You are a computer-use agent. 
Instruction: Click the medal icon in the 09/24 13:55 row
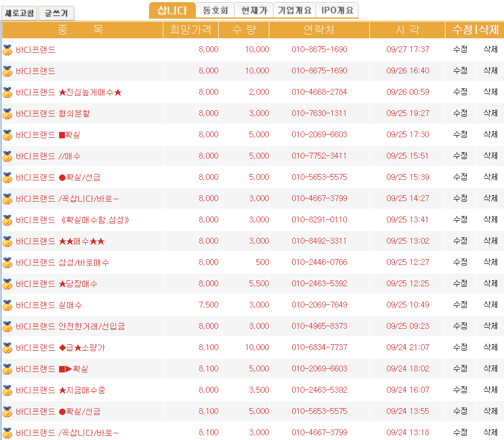pyautogui.click(x=7, y=411)
